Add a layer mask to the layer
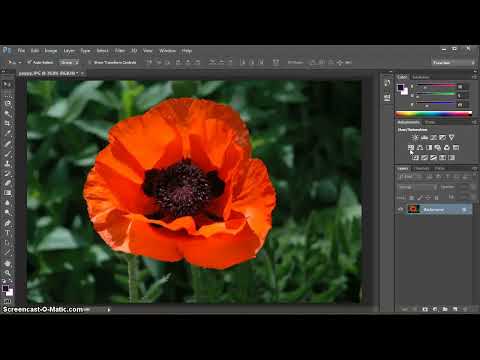This screenshot has width=480, height=360. (x=425, y=309)
